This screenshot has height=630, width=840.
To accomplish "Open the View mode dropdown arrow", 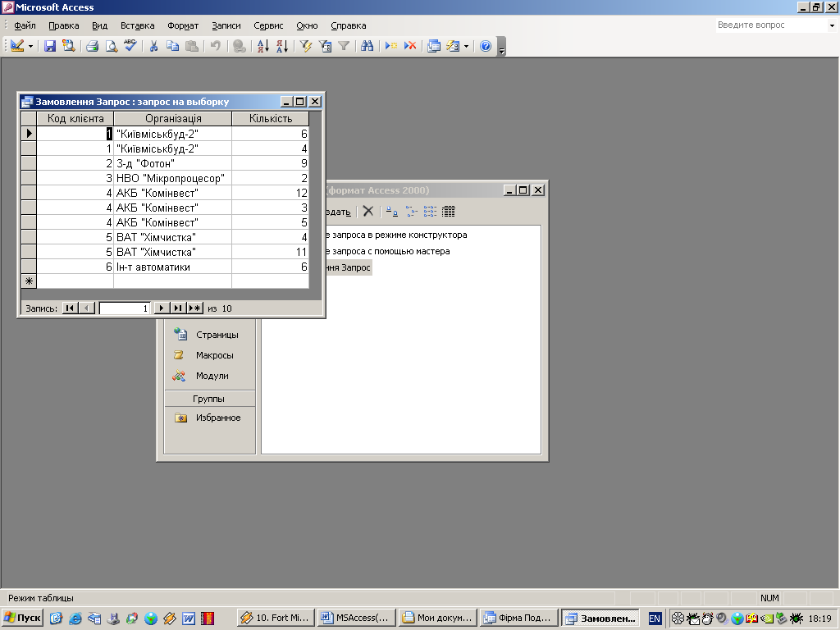I will pyautogui.click(x=30, y=47).
